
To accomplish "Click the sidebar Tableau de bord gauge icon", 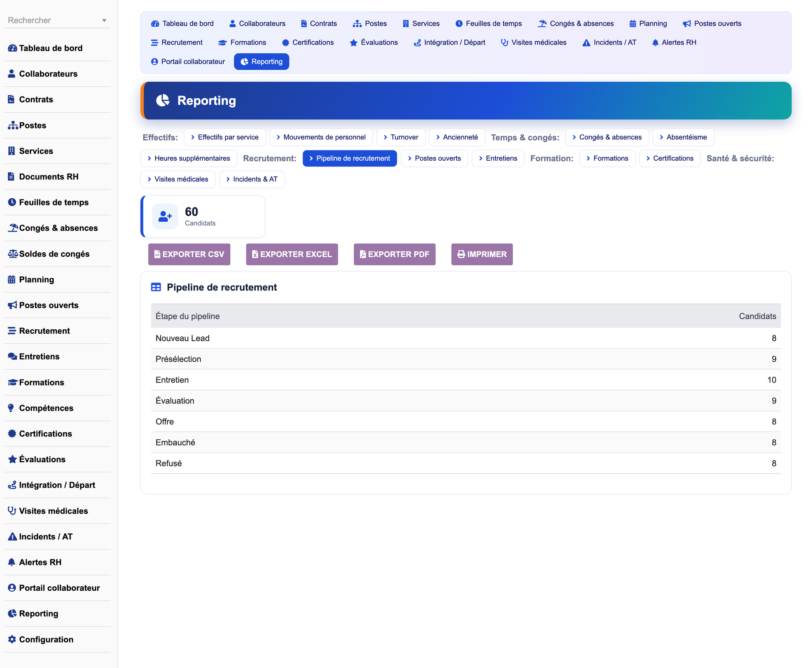I will click(x=12, y=48).
